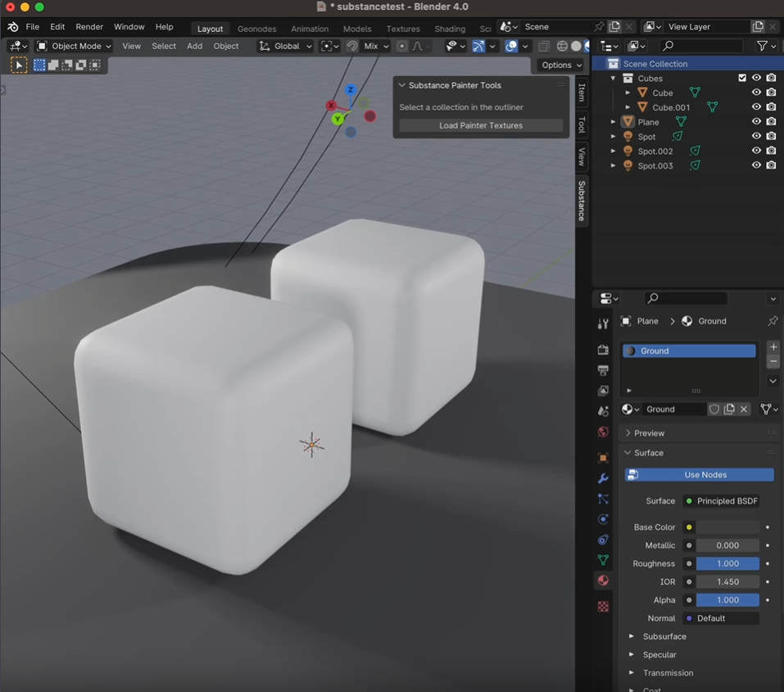This screenshot has height=692, width=784.
Task: Click the yellow Base Color swatch
Action: pyautogui.click(x=691, y=527)
